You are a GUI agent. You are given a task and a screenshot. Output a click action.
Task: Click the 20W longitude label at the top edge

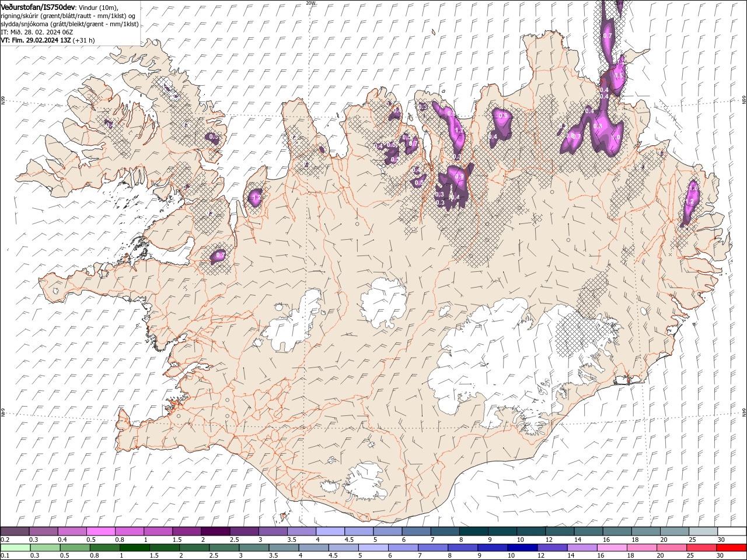(x=310, y=3)
